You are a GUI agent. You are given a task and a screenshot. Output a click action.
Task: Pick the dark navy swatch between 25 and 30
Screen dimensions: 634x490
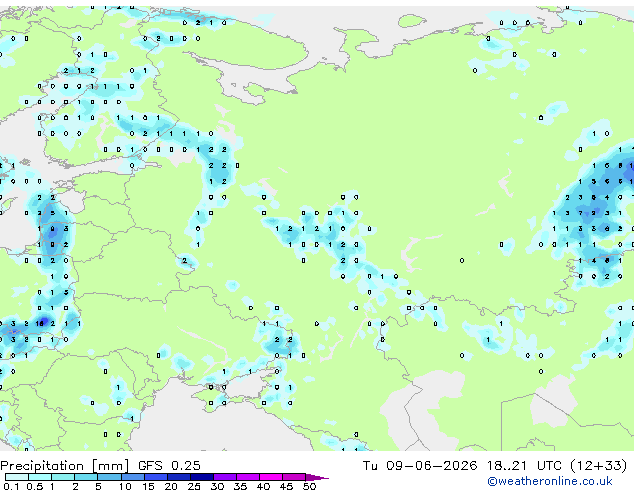coord(202,477)
